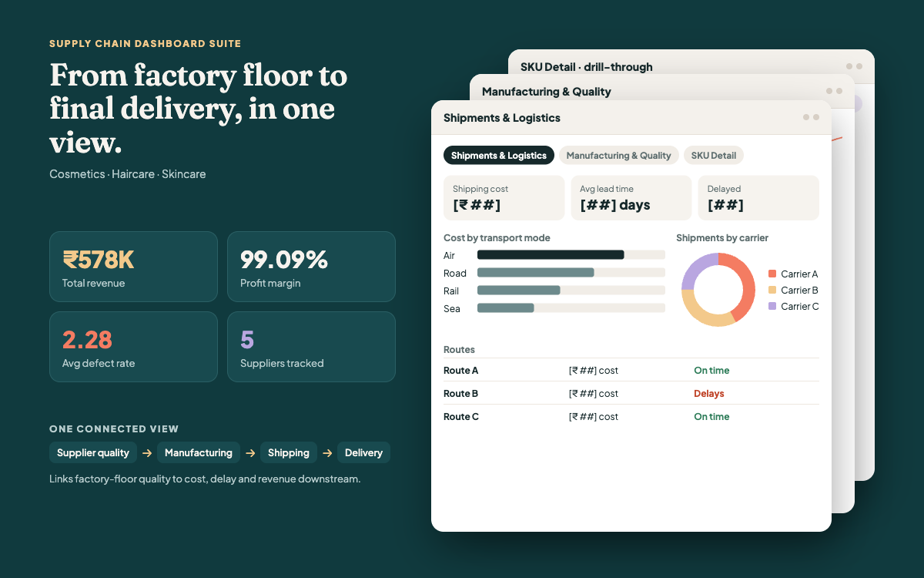The height and width of the screenshot is (578, 924).
Task: Click the arrow icon after Manufacturing chip
Action: [250, 453]
